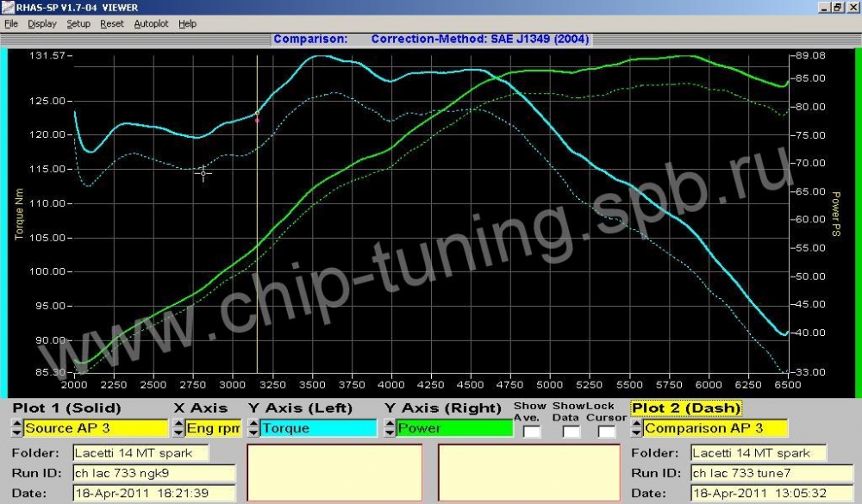The image size is (862, 504).
Task: Toggle the Lock Cursor checkbox
Action: (608, 431)
